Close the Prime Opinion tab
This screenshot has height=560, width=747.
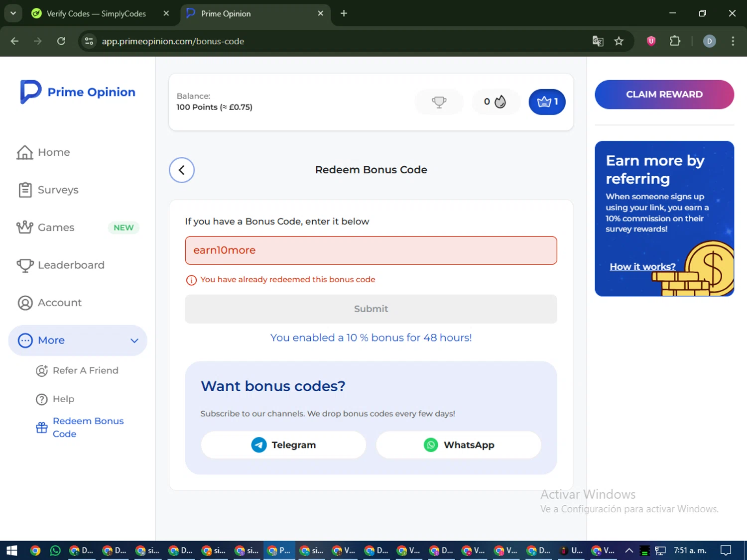(320, 13)
